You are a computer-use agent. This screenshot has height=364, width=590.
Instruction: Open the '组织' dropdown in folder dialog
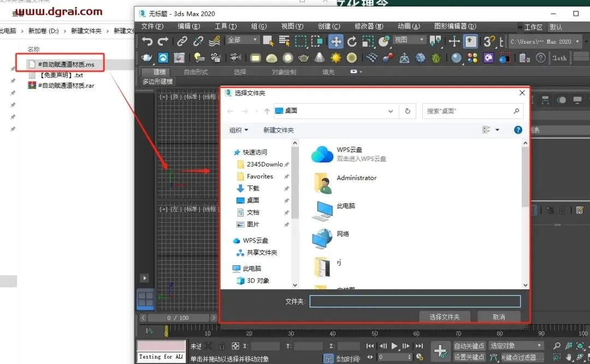tap(239, 130)
